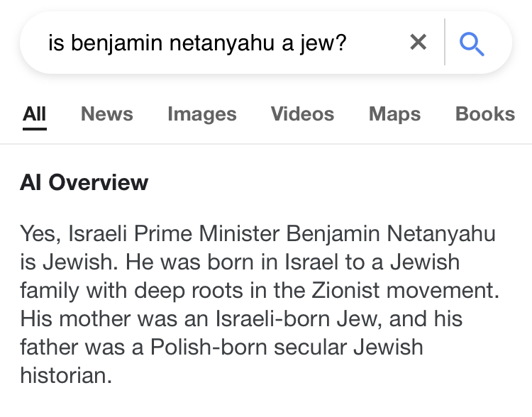Click "Polish-born" in the overview paragraph
532x417 pixels.
click(x=209, y=347)
